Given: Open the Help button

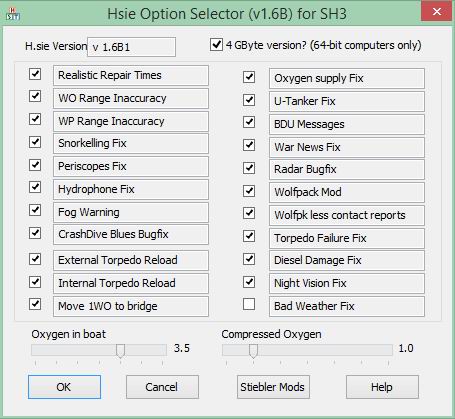Looking at the screenshot, I should (382, 387).
